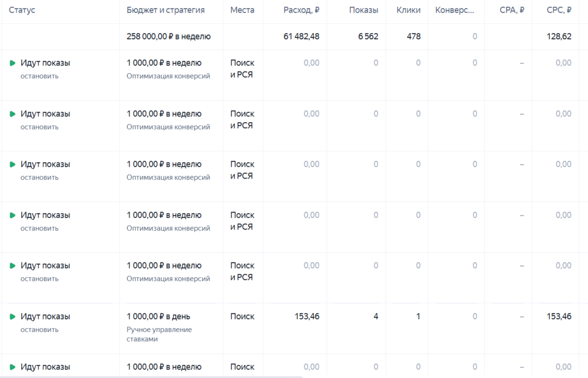Click "остановить" for the 153,46 ₽ spend campaign

click(40, 329)
